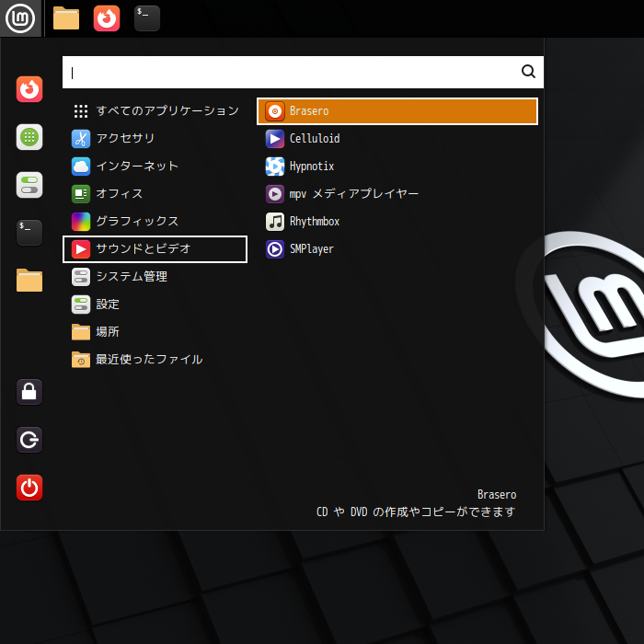This screenshot has height=644, width=644.
Task: Click the folder icon beside 場所
Action: 81,332
